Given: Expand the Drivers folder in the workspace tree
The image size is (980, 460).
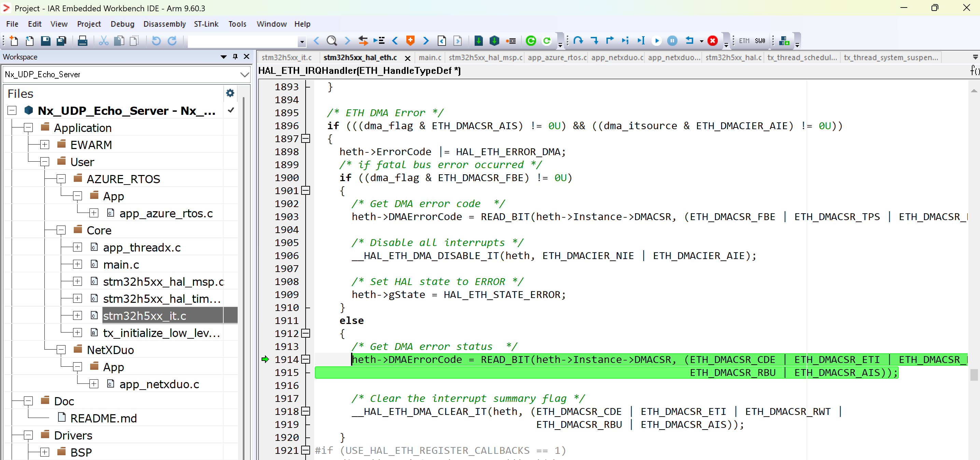Looking at the screenshot, I should point(27,435).
